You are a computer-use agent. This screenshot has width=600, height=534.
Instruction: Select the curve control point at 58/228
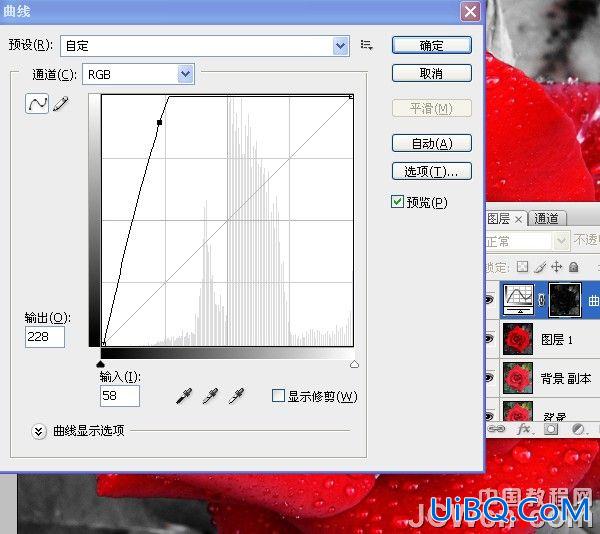pos(159,122)
